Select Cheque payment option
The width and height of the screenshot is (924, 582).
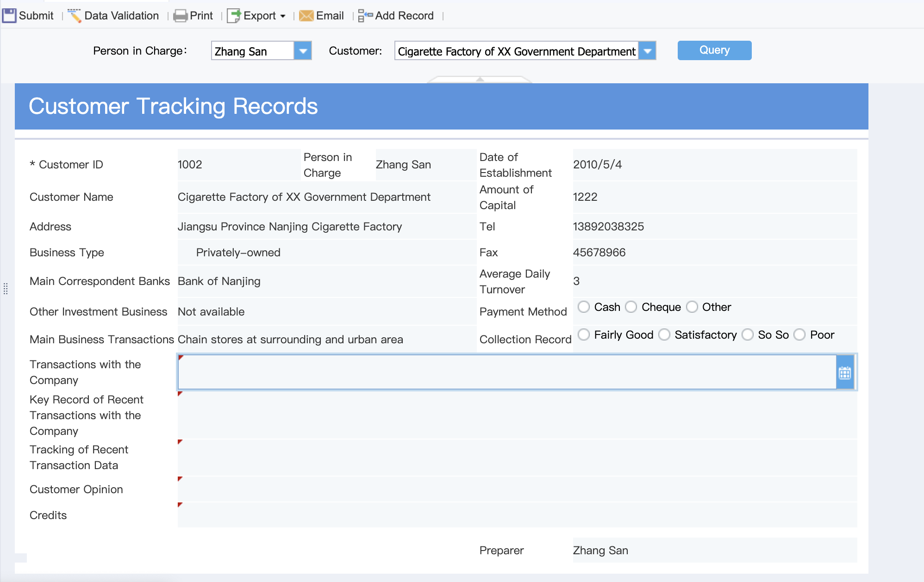point(631,307)
